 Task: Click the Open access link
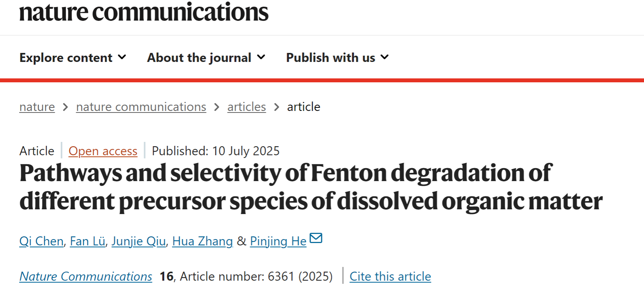click(x=103, y=151)
